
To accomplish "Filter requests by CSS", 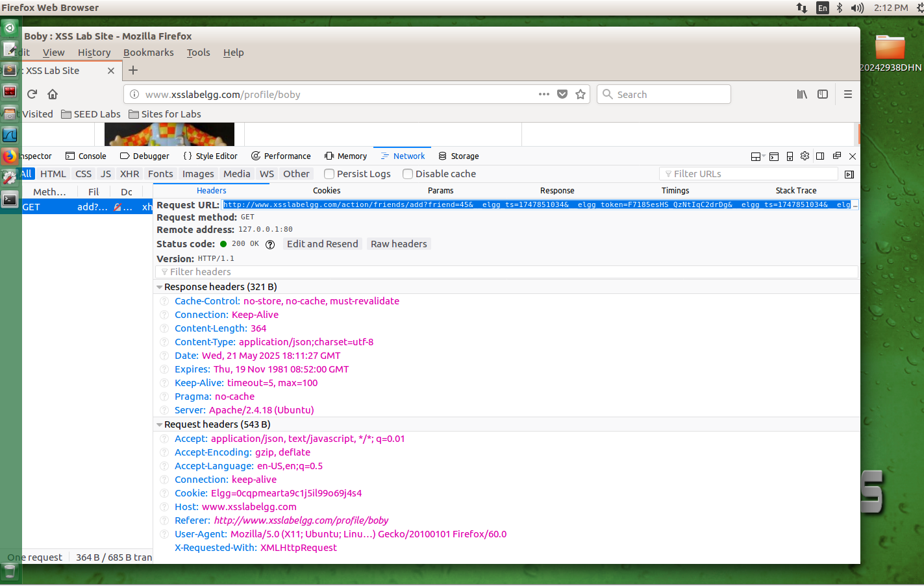I will point(83,174).
